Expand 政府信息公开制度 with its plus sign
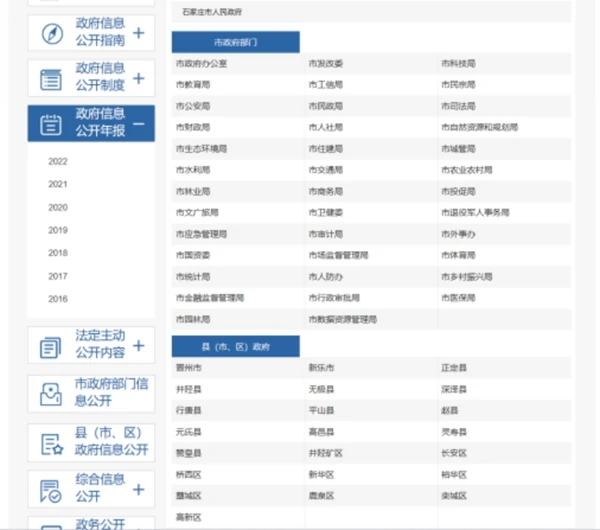 138,78
